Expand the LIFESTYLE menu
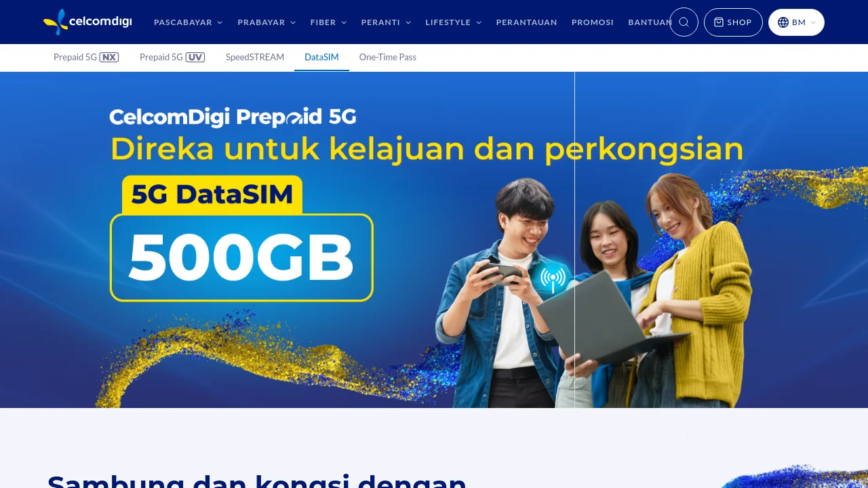The image size is (868, 488). [x=454, y=22]
